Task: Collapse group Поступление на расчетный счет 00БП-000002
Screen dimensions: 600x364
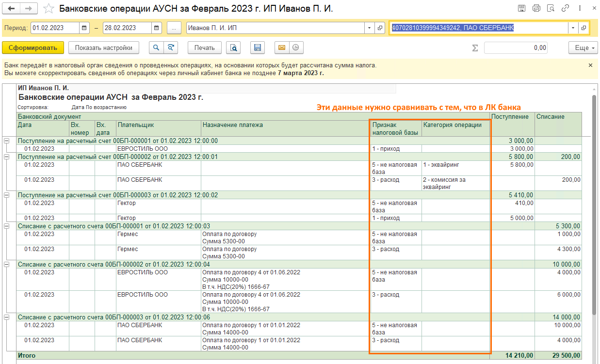Action: [x=7, y=157]
